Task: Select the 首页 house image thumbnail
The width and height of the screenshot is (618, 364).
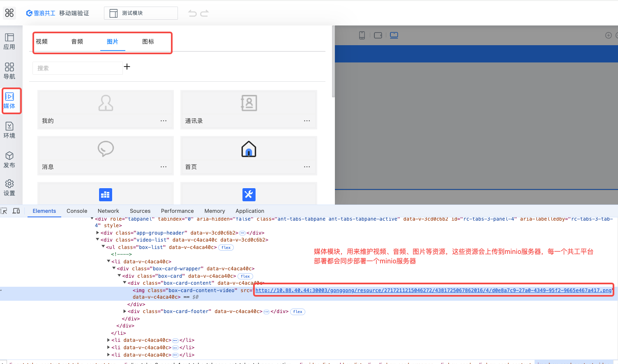Action: pyautogui.click(x=249, y=149)
